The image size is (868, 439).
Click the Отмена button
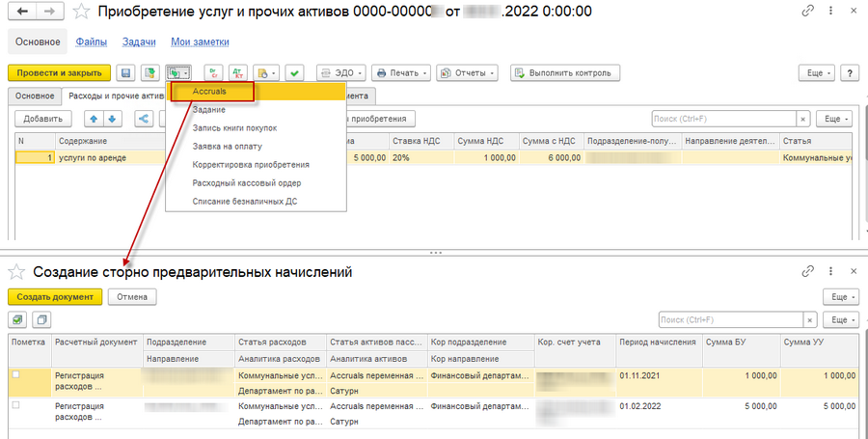pos(132,297)
